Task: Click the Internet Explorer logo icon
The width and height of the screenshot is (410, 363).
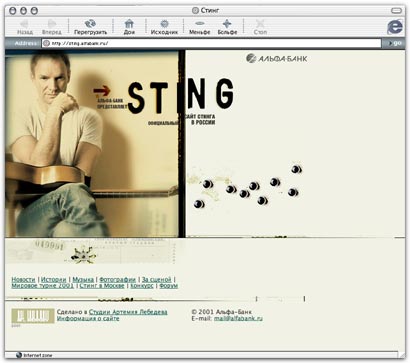Action: coord(395,27)
